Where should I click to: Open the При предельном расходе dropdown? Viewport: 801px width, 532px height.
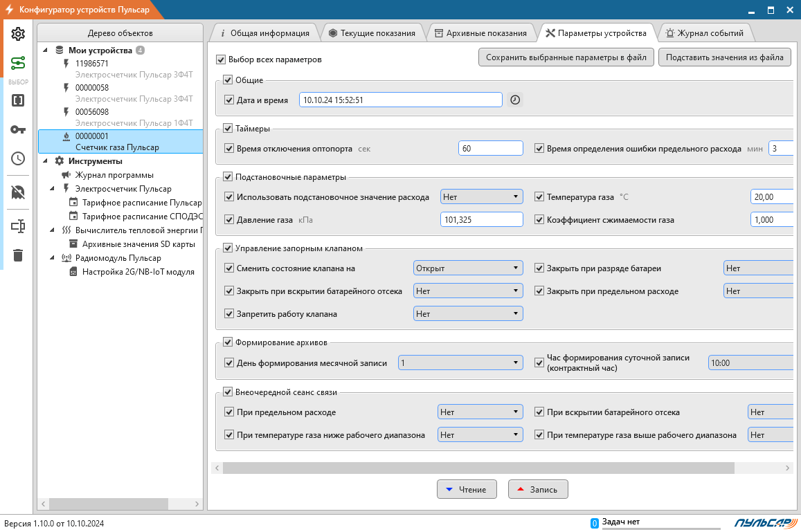pos(480,412)
